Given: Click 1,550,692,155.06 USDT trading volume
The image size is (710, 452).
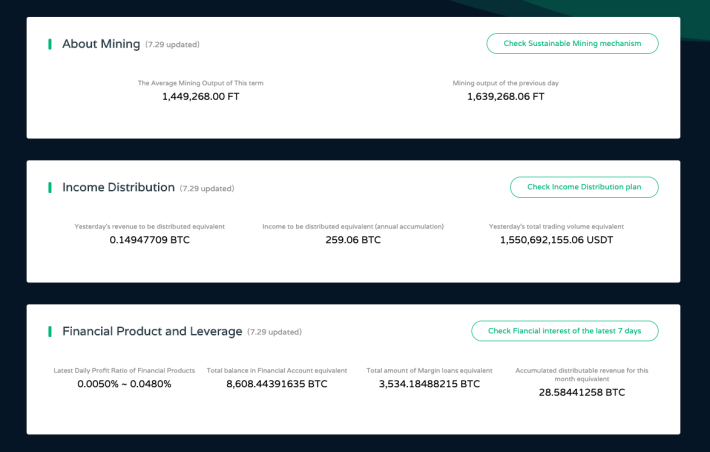Looking at the screenshot, I should 556,240.
